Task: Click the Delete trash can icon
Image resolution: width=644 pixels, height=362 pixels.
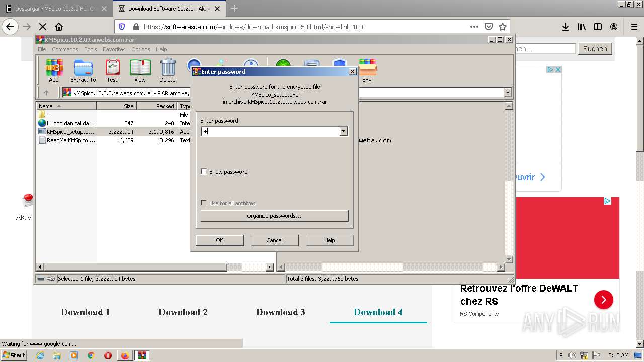Action: [x=168, y=70]
